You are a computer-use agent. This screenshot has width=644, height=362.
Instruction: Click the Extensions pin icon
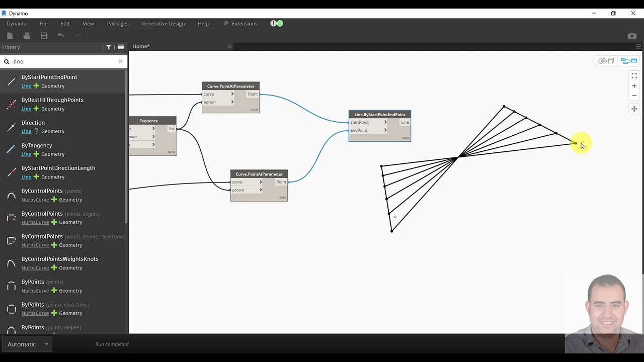pyautogui.click(x=226, y=24)
